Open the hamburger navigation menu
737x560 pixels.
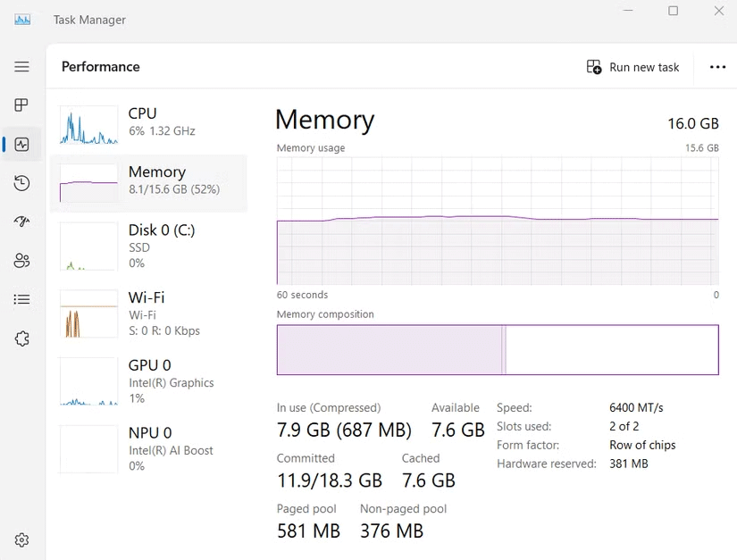pyautogui.click(x=22, y=67)
